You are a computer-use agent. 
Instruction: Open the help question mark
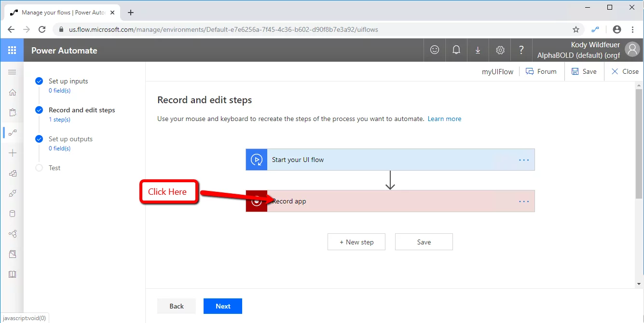click(x=521, y=50)
